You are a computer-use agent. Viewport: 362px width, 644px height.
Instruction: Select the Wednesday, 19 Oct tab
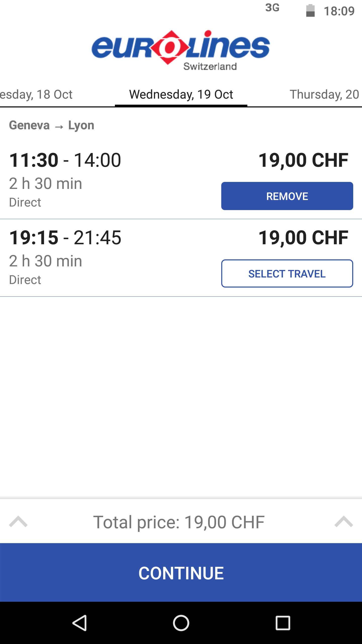click(x=181, y=95)
